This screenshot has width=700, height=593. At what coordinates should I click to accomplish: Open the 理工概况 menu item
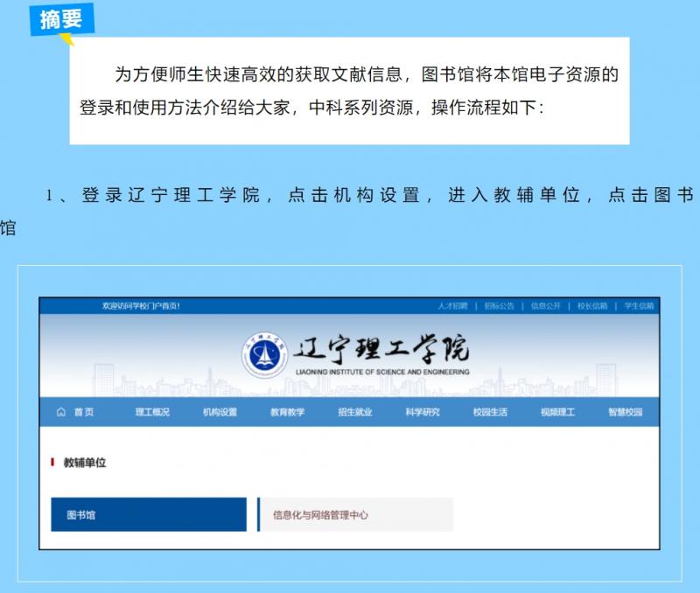[x=152, y=412]
